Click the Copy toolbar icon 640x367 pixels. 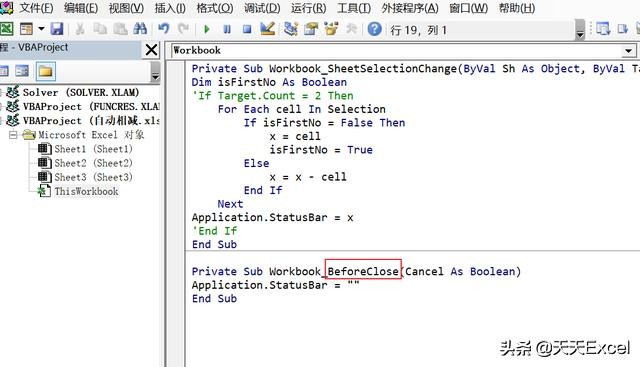click(100, 29)
